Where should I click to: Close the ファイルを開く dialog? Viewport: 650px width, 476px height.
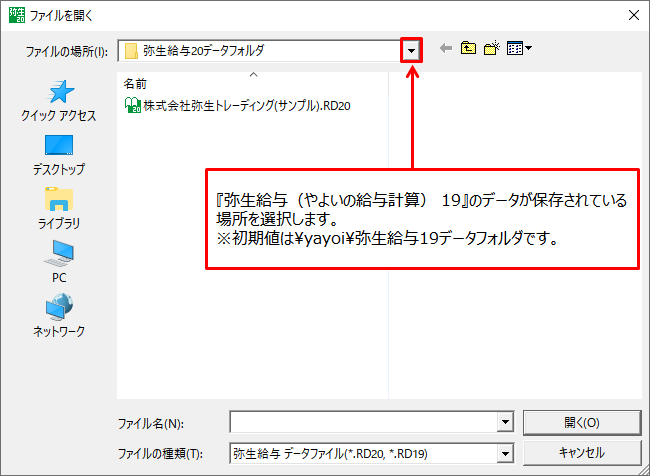point(634,16)
